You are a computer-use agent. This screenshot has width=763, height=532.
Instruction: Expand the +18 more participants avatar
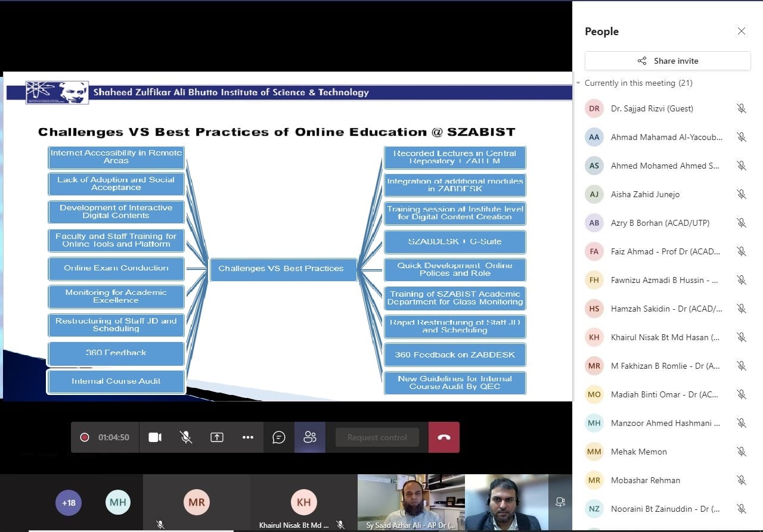pyautogui.click(x=69, y=503)
